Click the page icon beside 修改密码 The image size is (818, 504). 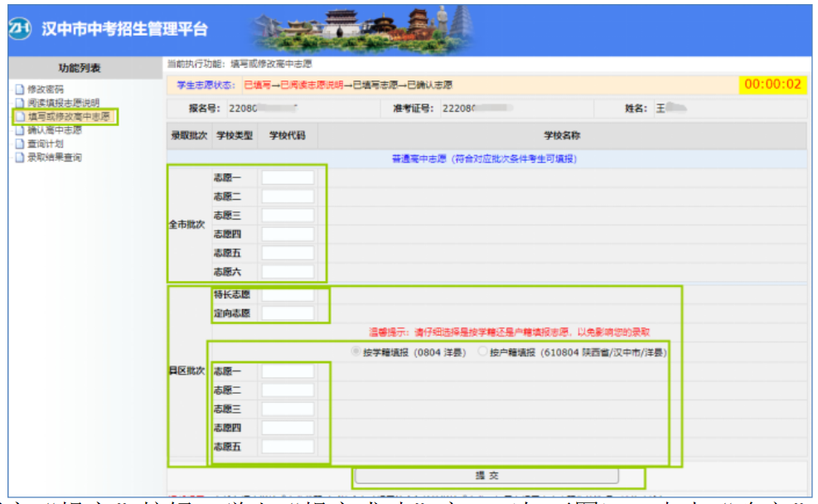(x=20, y=89)
